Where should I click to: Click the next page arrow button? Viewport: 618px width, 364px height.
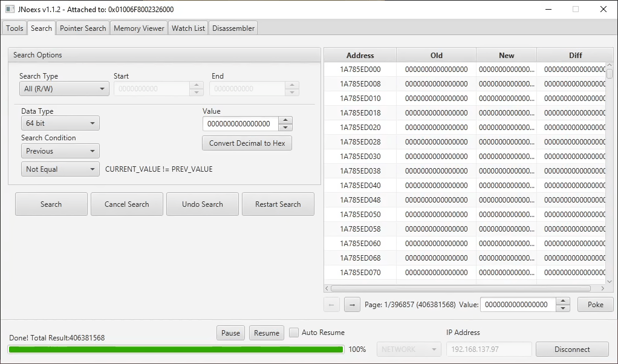tap(352, 305)
